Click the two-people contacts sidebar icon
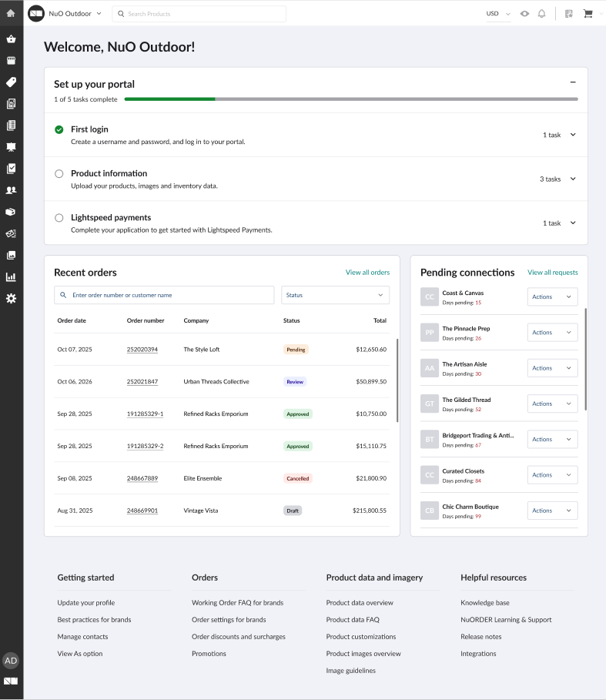The width and height of the screenshot is (606, 700). click(11, 190)
